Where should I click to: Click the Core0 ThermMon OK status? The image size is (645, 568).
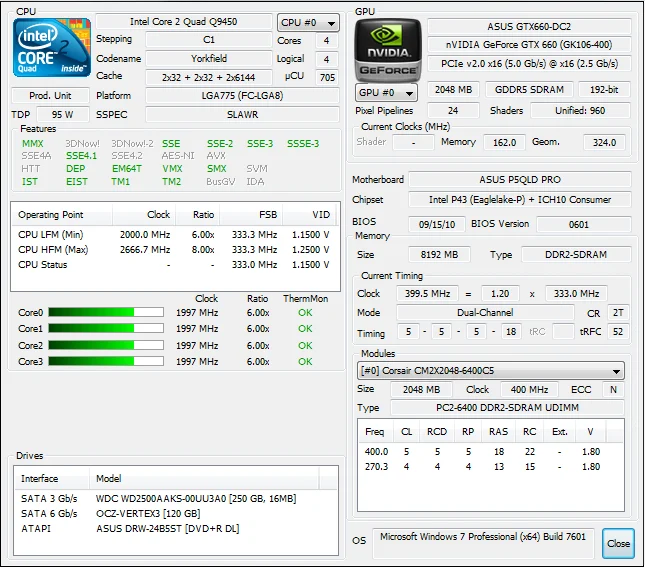pos(305,313)
